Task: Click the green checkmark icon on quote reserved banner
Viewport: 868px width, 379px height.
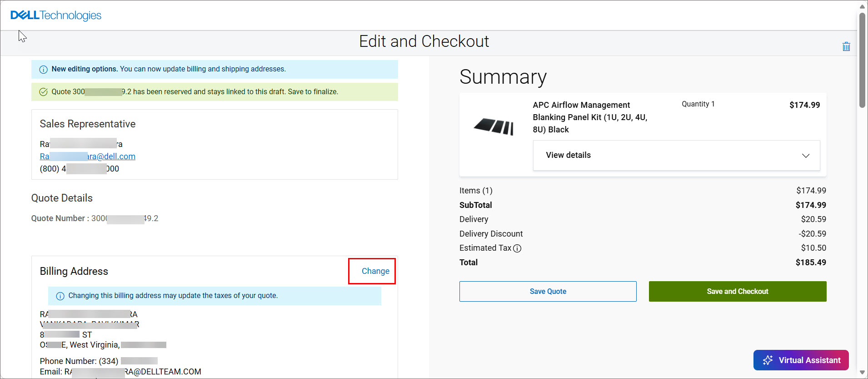Action: tap(44, 92)
